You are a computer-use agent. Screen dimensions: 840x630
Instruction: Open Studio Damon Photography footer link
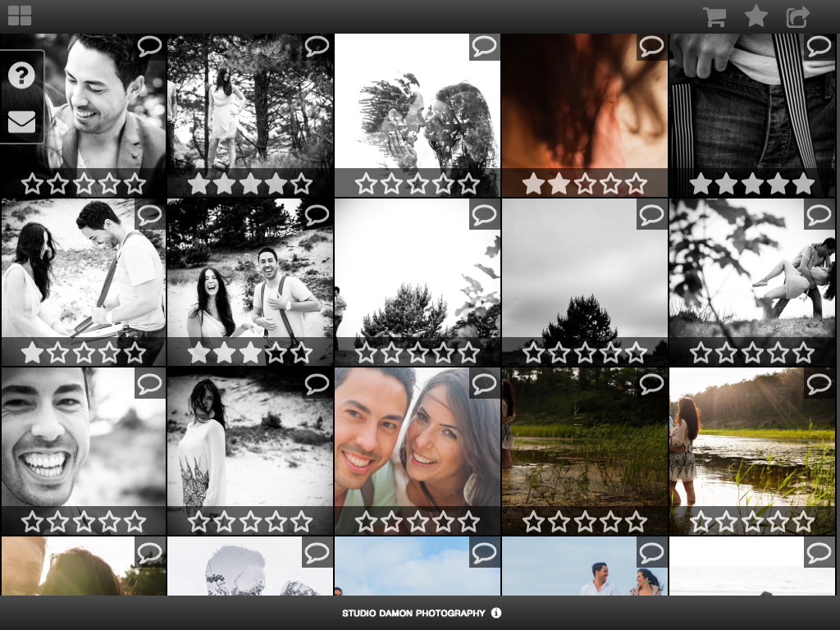(413, 613)
